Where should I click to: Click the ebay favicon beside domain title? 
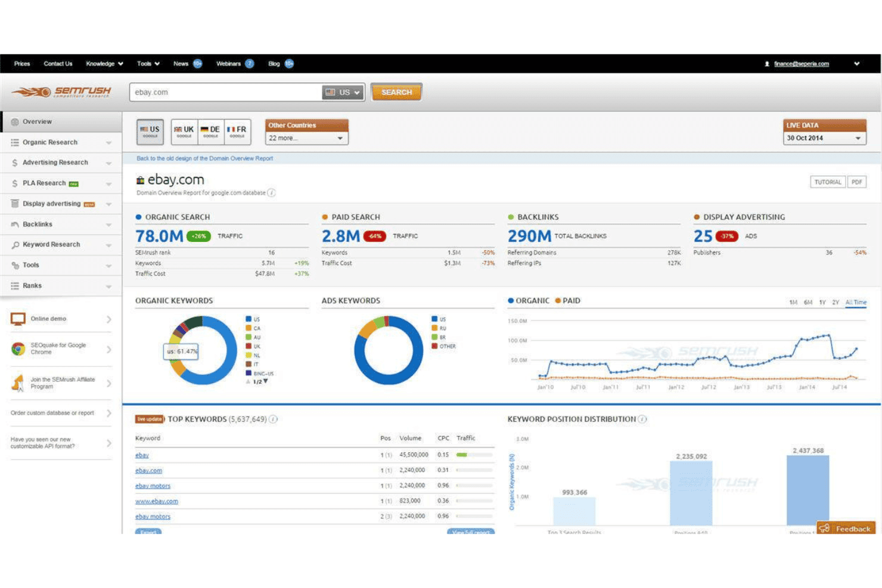pyautogui.click(x=140, y=180)
